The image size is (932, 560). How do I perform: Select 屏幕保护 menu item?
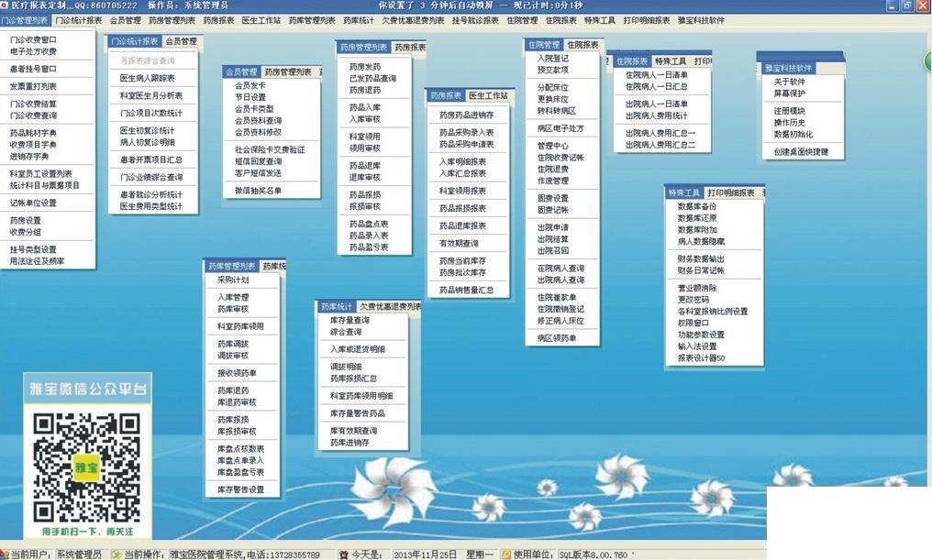click(789, 93)
